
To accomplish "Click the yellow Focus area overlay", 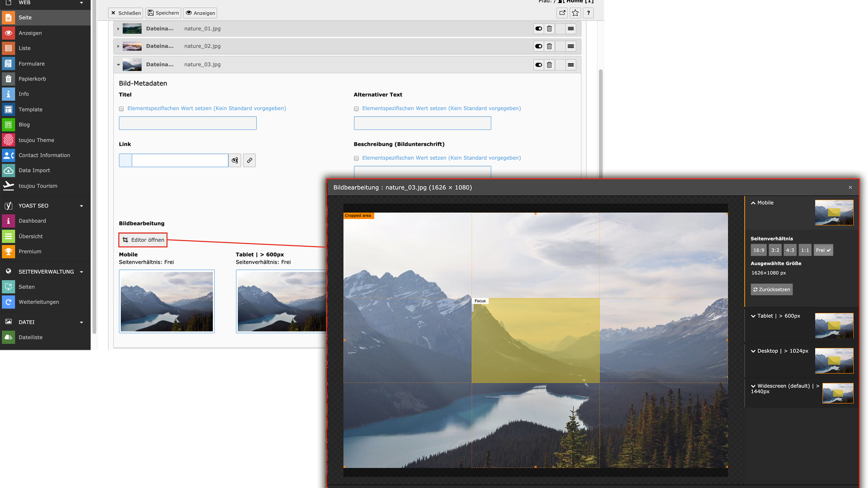I will coord(535,340).
